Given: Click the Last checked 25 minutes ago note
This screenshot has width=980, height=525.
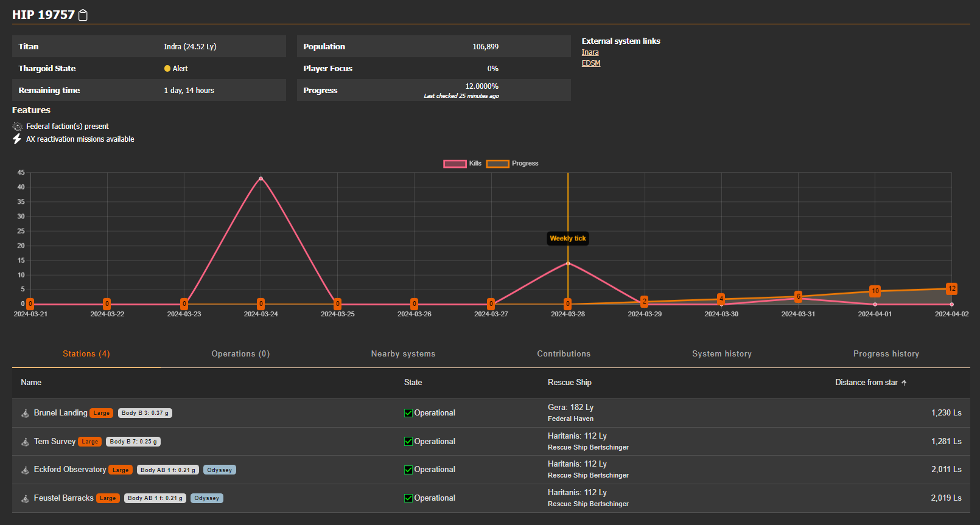Looking at the screenshot, I should click(x=461, y=96).
